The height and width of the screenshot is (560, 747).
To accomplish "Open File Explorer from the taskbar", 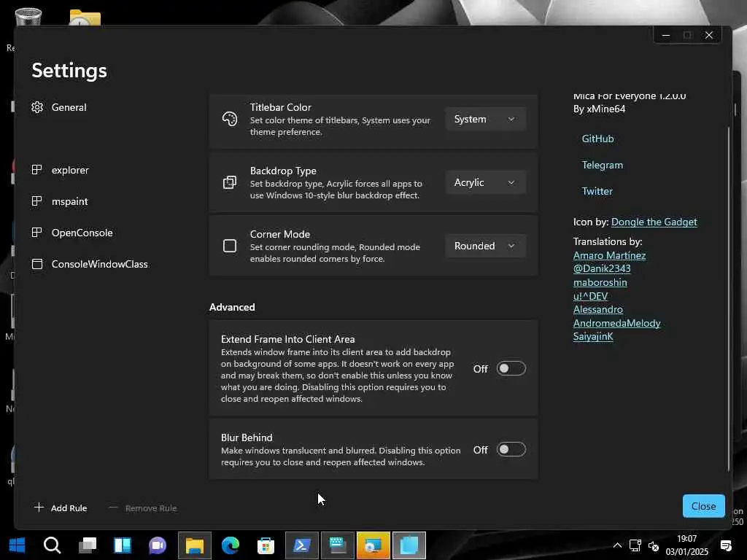I will point(194,545).
